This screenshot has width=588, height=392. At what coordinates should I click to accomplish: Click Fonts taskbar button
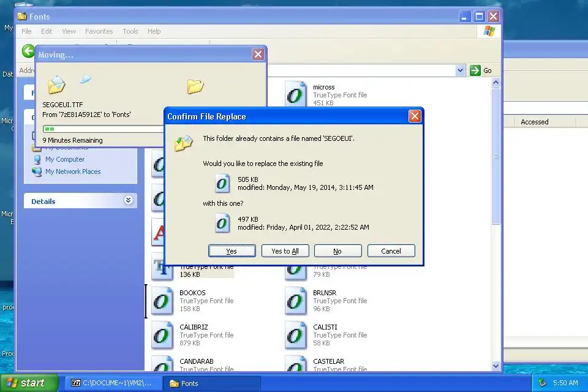pyautogui.click(x=211, y=383)
